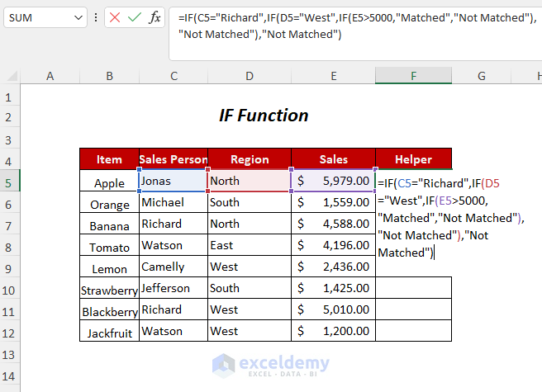542x392 pixels.
Task: Click the name box resize dots handle
Action: pos(97,17)
